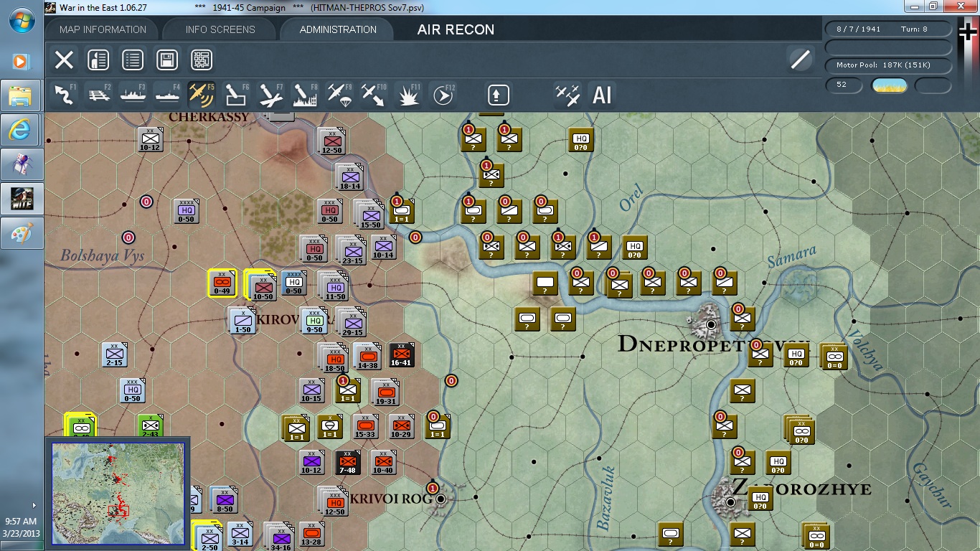Screen dimensions: 980x551
Task: Select the 18-14 infantry stack
Action: pos(349,176)
